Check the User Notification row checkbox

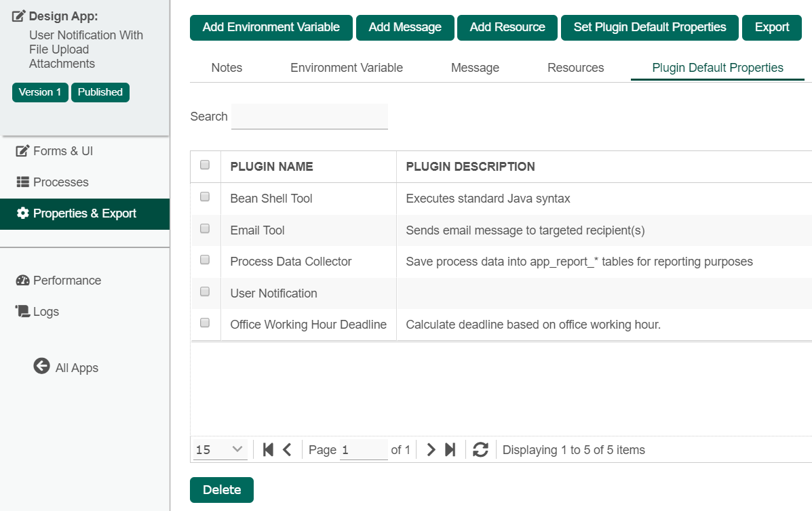pyautogui.click(x=205, y=292)
